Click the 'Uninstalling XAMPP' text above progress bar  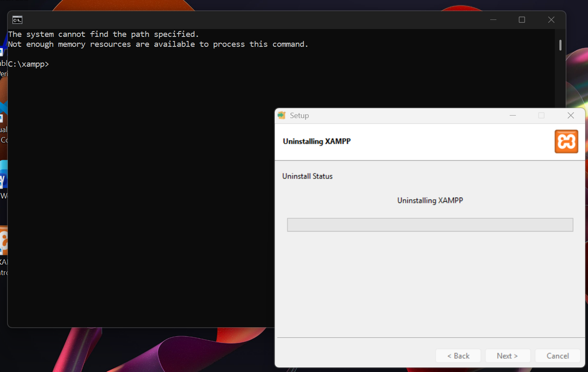(x=430, y=200)
